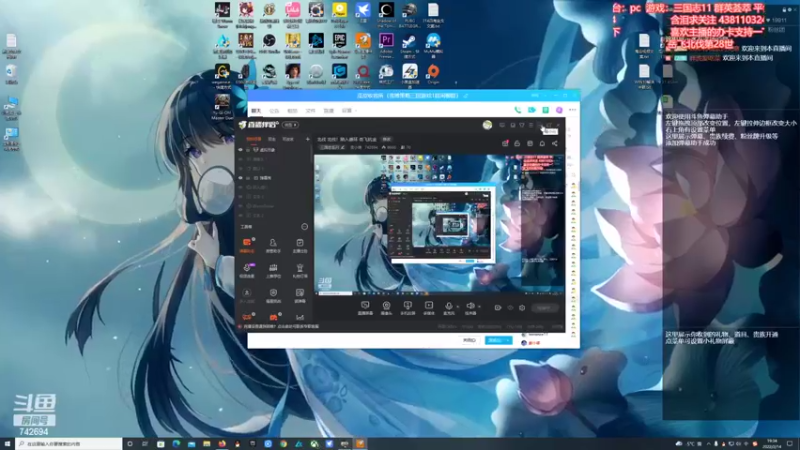Click the white close button beside send
The height and width of the screenshot is (450, 800).
point(469,340)
